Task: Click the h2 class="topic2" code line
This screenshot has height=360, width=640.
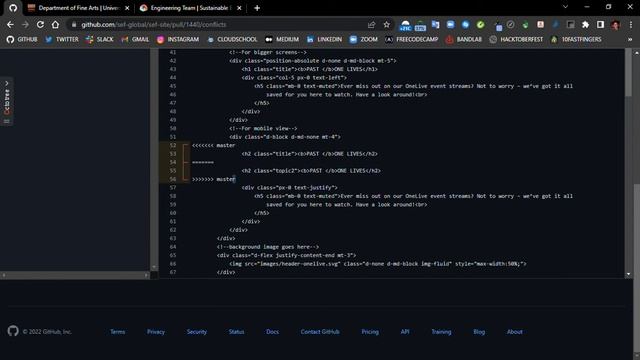Action: coord(311,171)
